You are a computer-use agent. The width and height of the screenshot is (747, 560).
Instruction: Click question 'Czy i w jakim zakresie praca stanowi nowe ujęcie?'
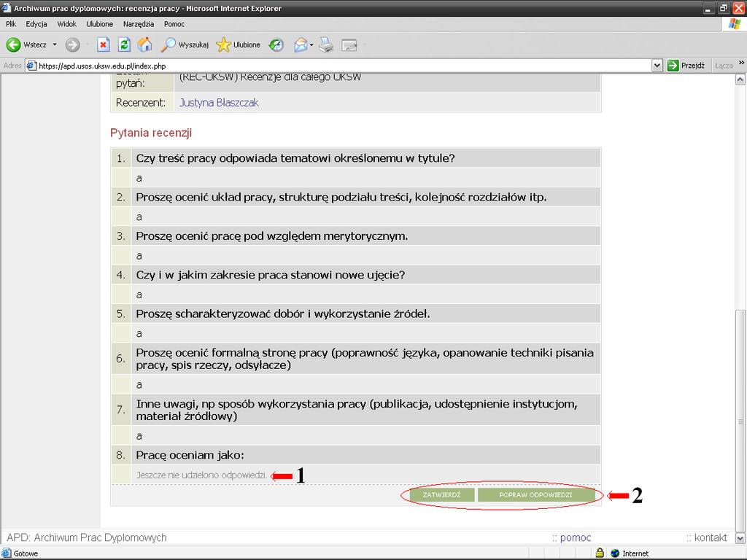pyautogui.click(x=271, y=275)
